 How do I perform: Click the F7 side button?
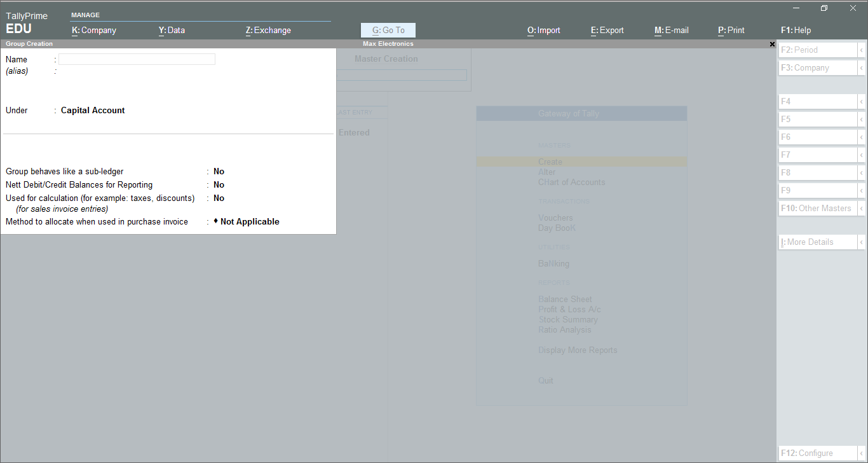818,155
